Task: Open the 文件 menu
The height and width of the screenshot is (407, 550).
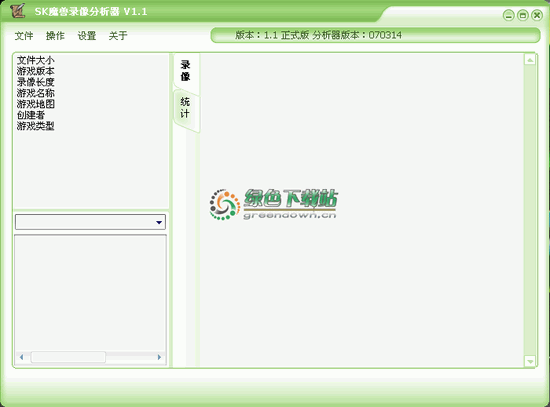Action: click(x=24, y=35)
